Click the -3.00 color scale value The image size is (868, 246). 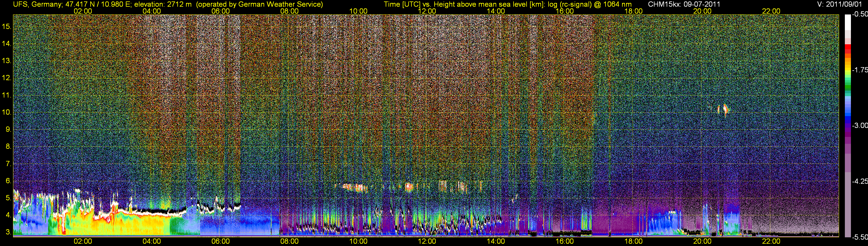860,126
